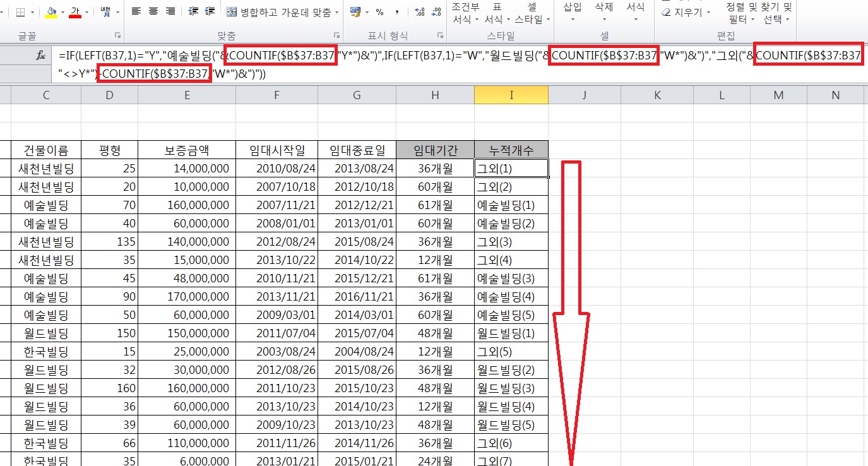Open the 맞춤 group dialog launcher
The image size is (868, 466).
tap(337, 36)
